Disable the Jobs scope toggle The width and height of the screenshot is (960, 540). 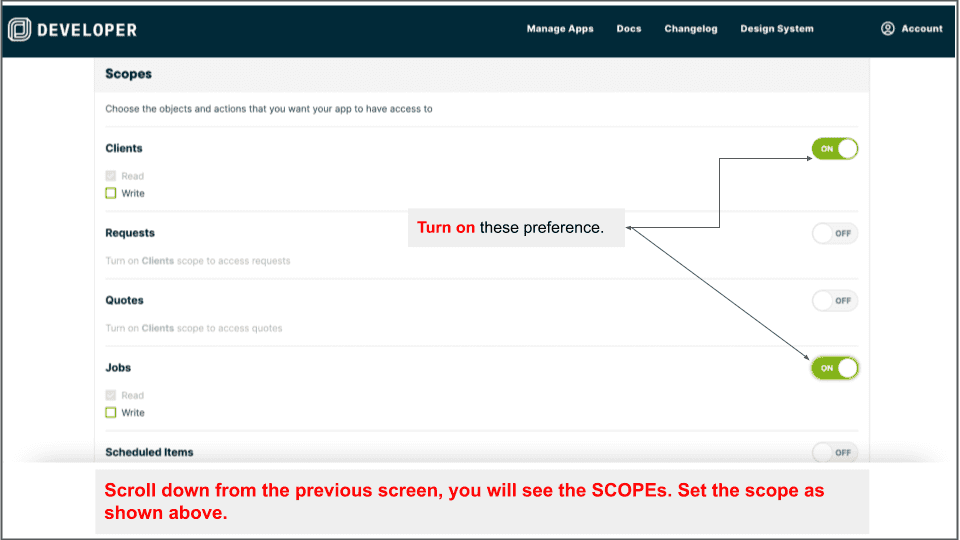click(835, 368)
